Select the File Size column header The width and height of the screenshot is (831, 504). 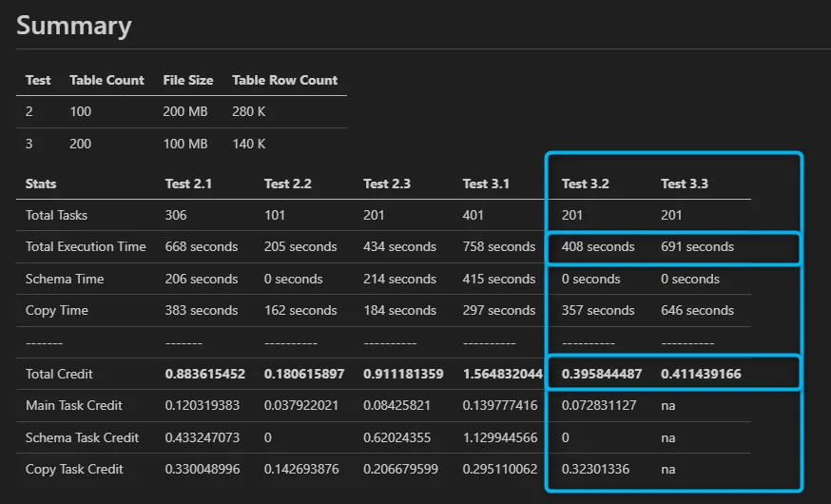[187, 80]
